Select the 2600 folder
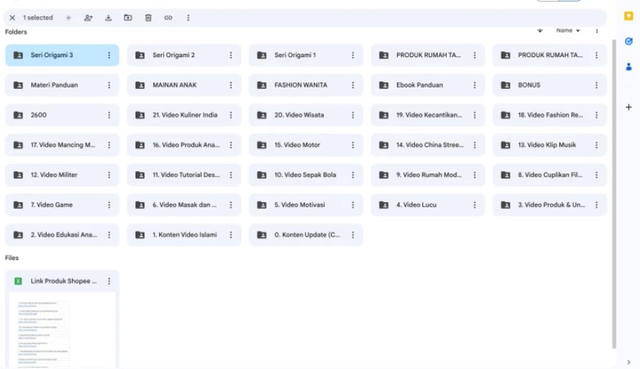Image resolution: width=640 pixels, height=369 pixels. point(62,115)
